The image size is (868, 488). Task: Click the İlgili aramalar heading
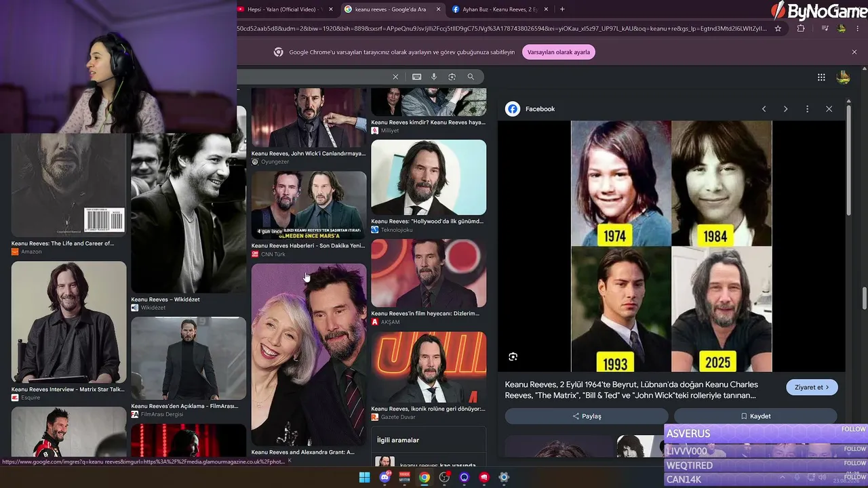(x=398, y=441)
